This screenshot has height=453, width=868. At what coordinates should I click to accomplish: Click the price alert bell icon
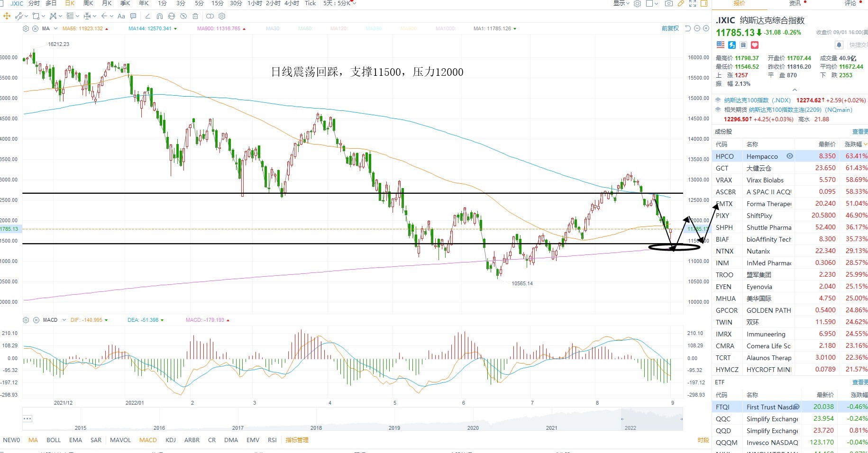[x=839, y=45]
